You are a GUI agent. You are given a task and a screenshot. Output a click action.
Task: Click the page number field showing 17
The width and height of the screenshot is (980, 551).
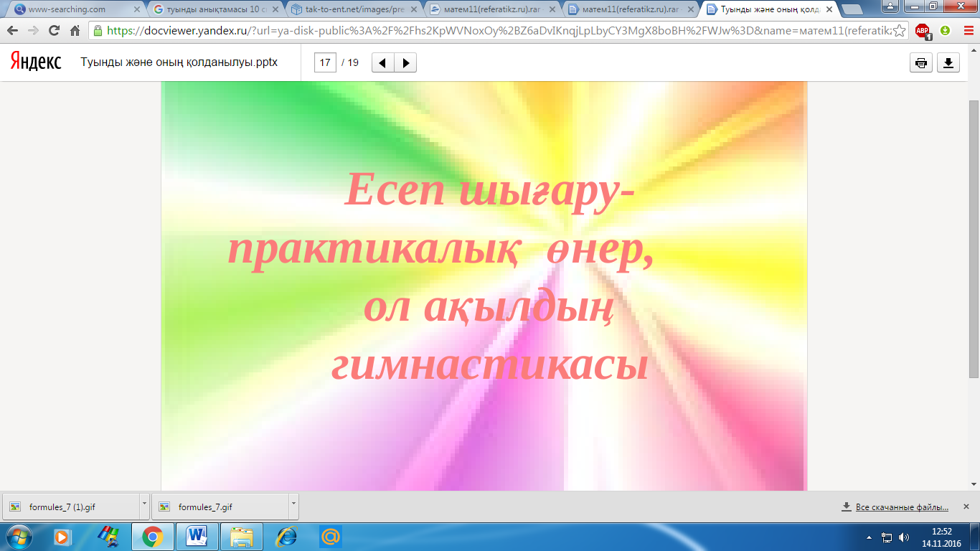tap(325, 63)
